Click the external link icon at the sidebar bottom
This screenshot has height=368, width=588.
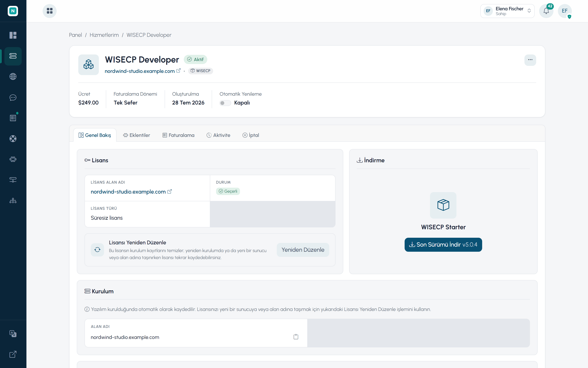[x=13, y=354]
